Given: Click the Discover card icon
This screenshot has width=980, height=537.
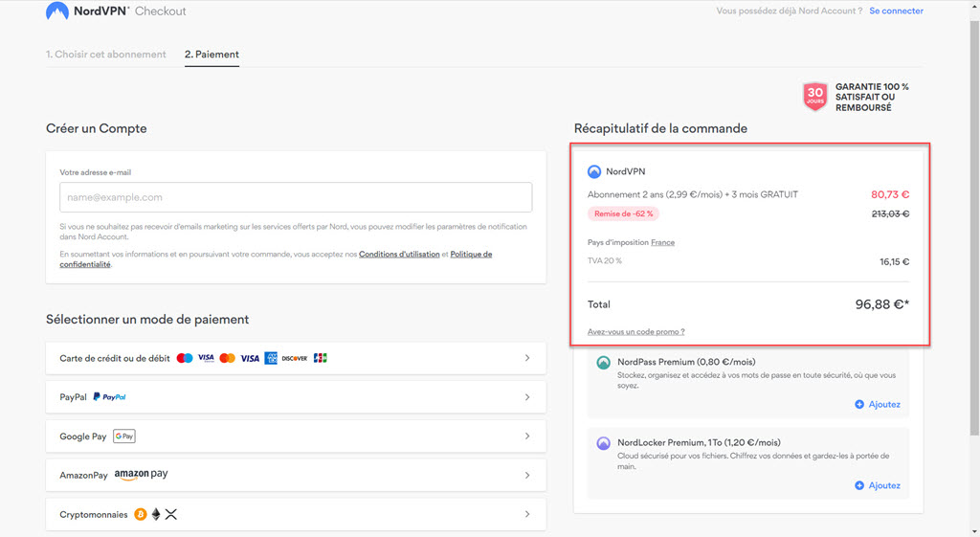Looking at the screenshot, I should tap(295, 358).
